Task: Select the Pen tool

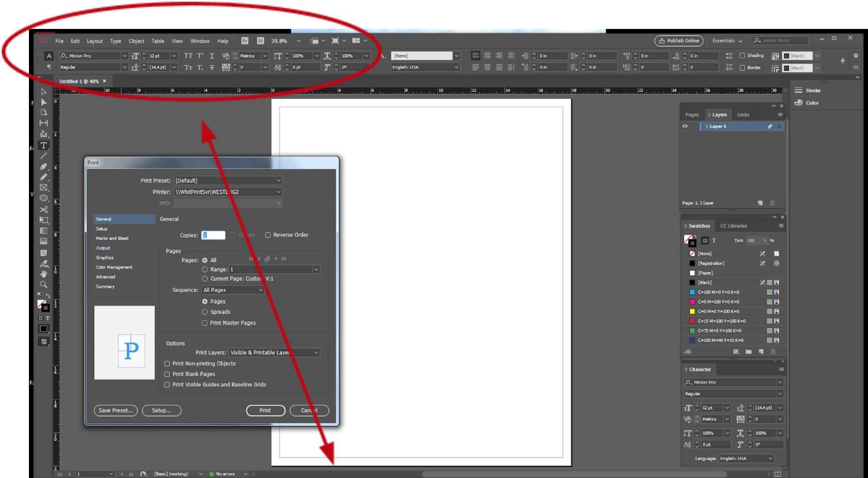Action: [43, 166]
